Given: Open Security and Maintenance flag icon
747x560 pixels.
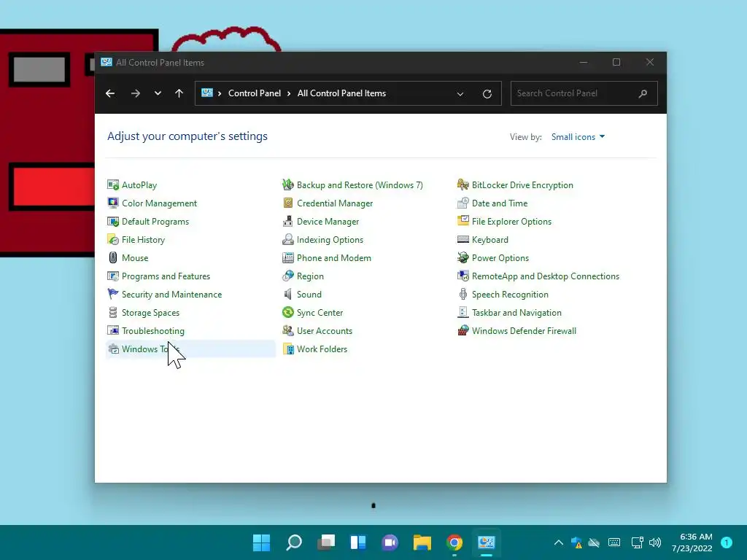Looking at the screenshot, I should [x=113, y=295].
